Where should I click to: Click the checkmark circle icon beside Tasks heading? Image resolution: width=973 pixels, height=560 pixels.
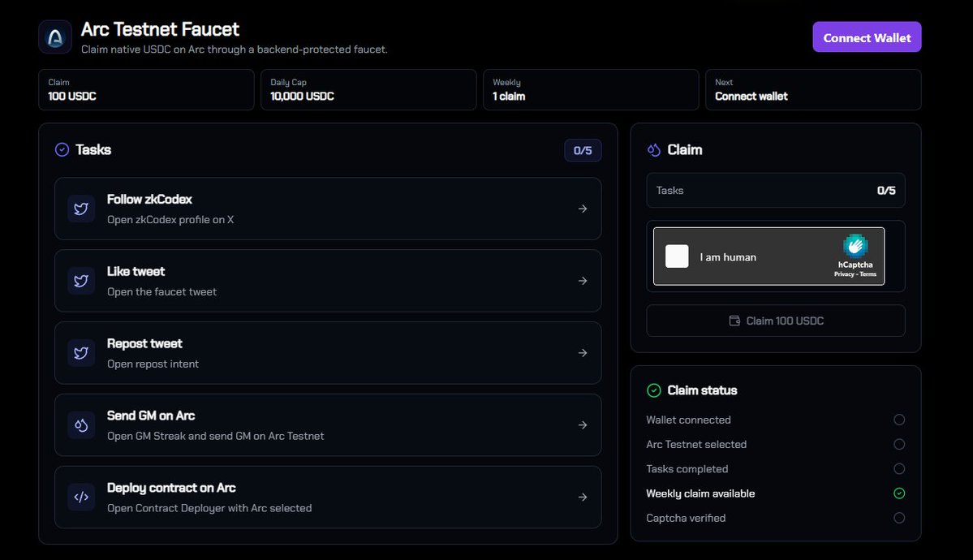tap(62, 149)
